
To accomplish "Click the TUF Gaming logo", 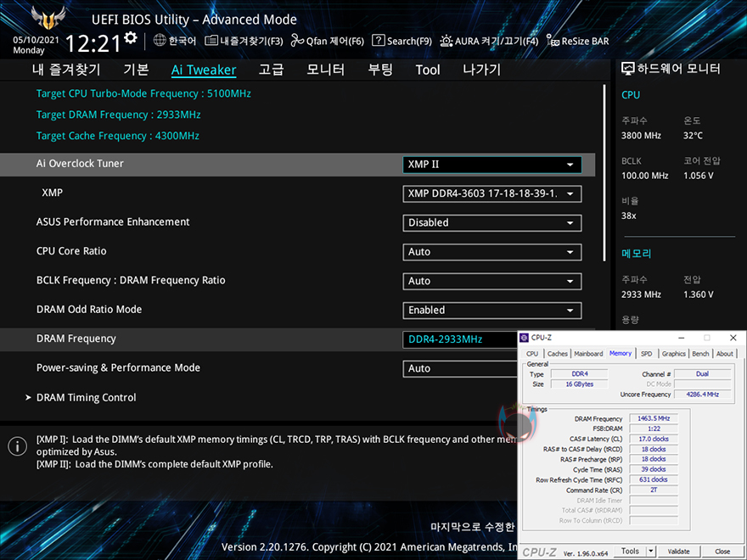I will click(x=48, y=18).
